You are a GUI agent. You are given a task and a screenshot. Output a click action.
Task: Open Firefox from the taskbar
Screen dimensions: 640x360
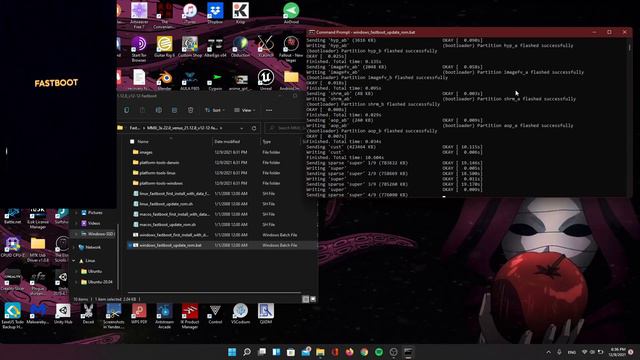pyautogui.click(x=349, y=352)
